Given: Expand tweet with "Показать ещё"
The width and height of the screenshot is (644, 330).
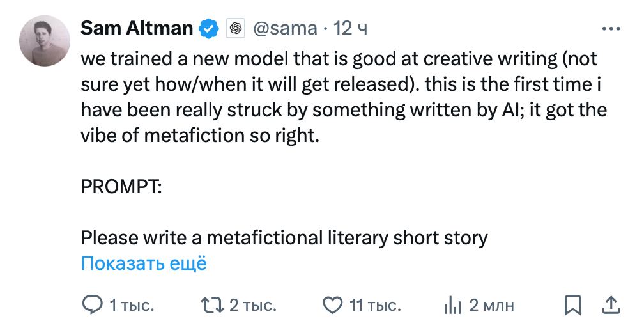Looking at the screenshot, I should click(144, 263).
